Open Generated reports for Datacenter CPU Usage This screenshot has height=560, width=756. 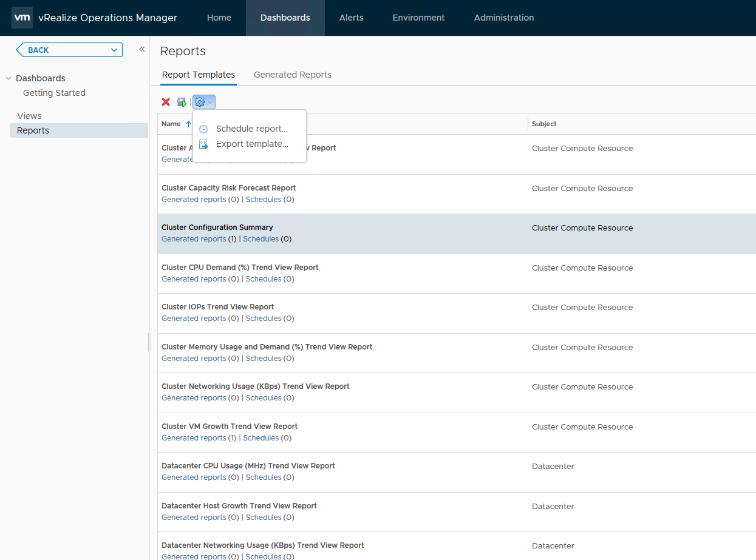click(194, 477)
